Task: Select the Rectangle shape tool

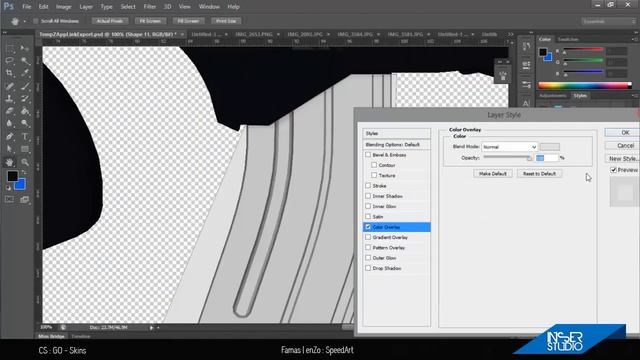Action: click(25, 149)
